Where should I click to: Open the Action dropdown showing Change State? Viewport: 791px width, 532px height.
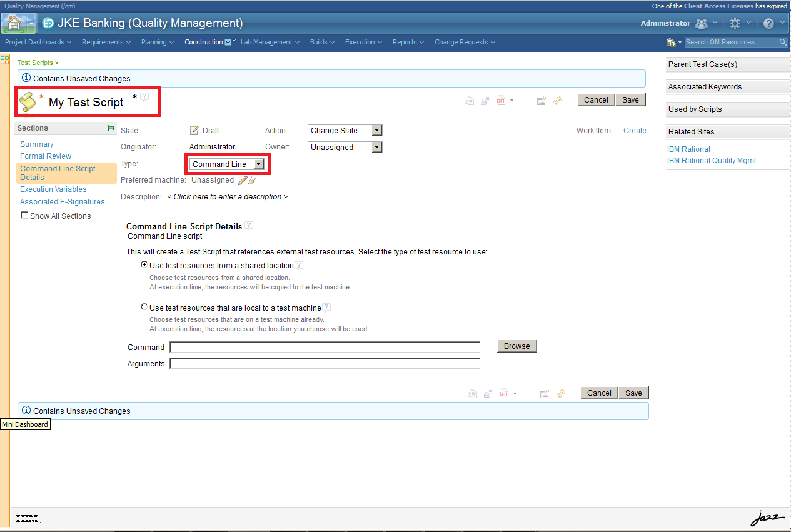pos(345,130)
